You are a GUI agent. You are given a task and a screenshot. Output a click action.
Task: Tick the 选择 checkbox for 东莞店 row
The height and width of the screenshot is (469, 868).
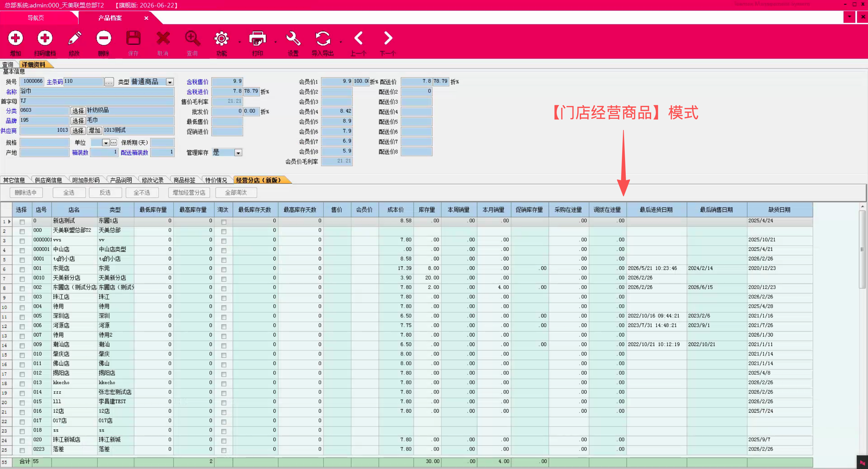[x=22, y=270]
